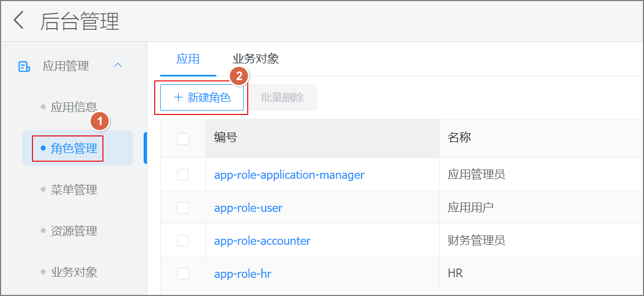Switch to the 业务对象 tab
644x296 pixels.
[x=255, y=59]
